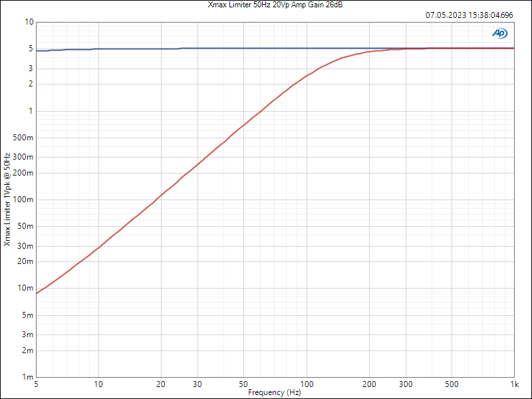Click the 100m tick on vertical axis

point(25,199)
